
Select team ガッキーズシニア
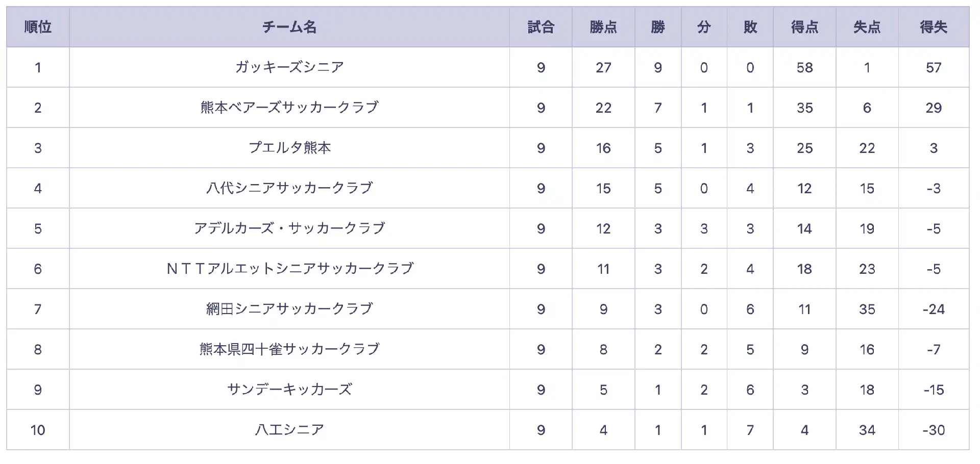(289, 67)
